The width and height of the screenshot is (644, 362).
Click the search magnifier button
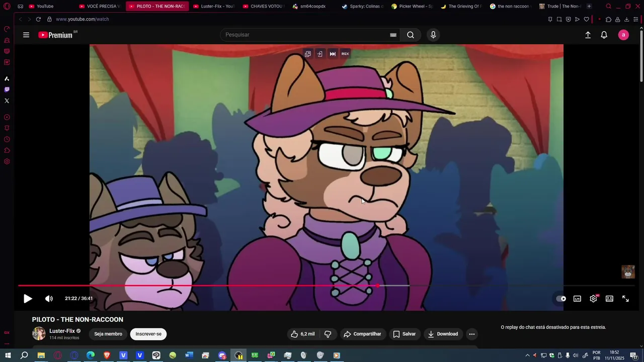coord(411,35)
